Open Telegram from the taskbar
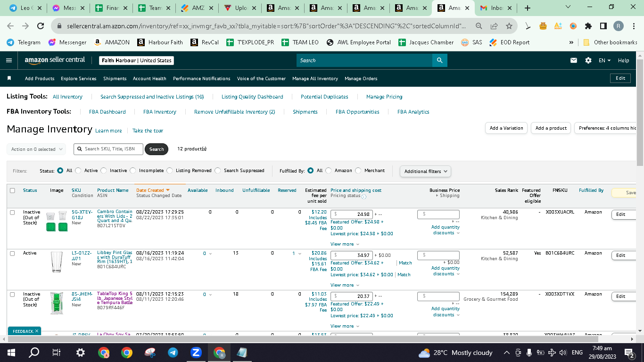This screenshot has height=362, width=644. click(x=173, y=353)
